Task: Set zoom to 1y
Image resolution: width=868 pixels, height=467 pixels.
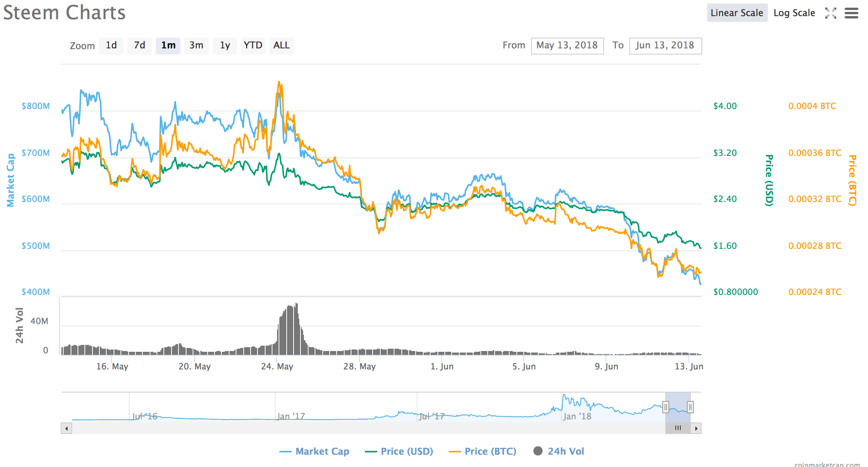Action: tap(225, 45)
